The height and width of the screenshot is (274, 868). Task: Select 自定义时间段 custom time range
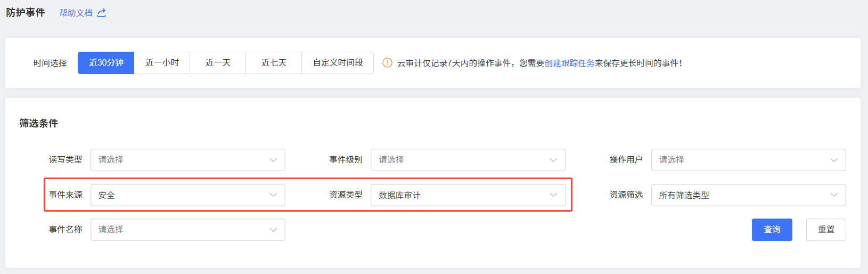(338, 63)
